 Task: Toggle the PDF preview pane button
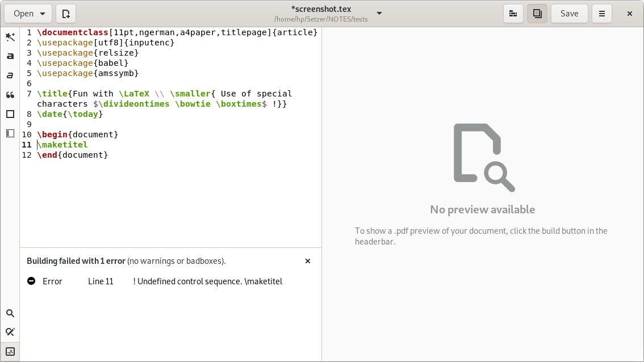(537, 14)
